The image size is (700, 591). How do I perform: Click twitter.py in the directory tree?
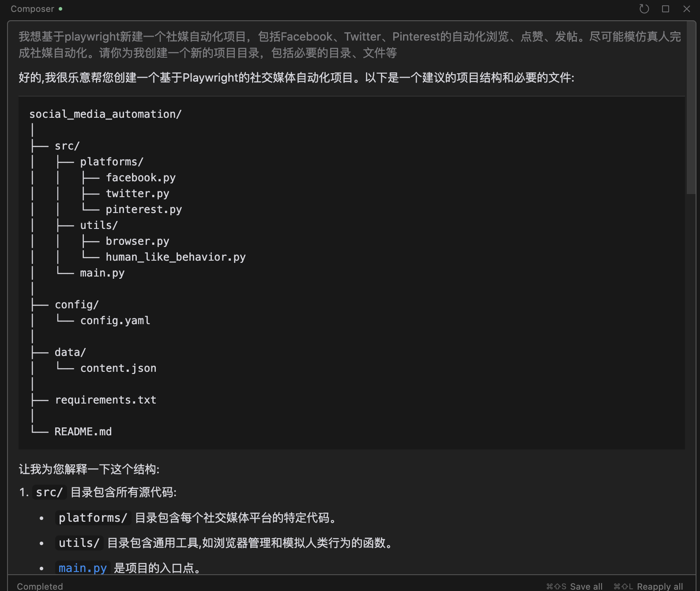click(137, 194)
